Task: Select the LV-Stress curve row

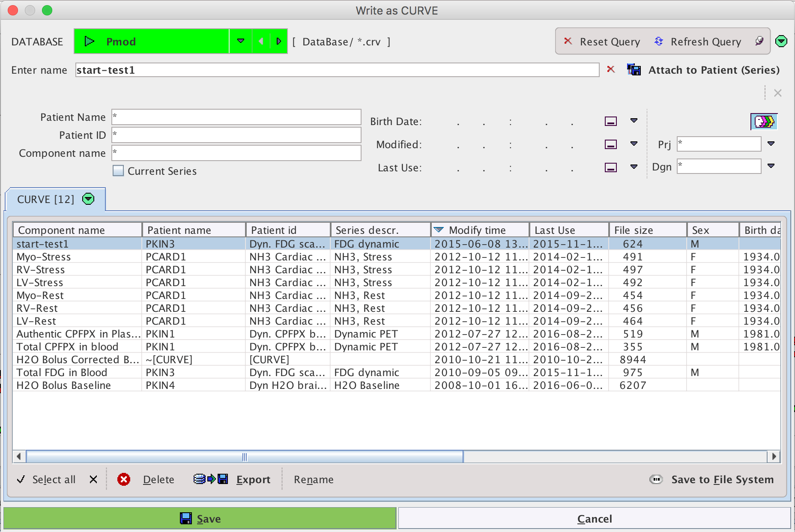Action: point(397,283)
